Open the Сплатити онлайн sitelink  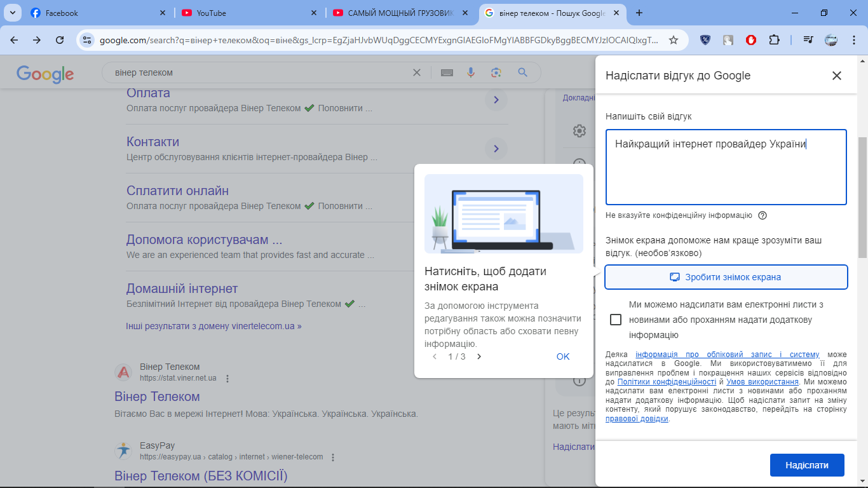coord(178,191)
